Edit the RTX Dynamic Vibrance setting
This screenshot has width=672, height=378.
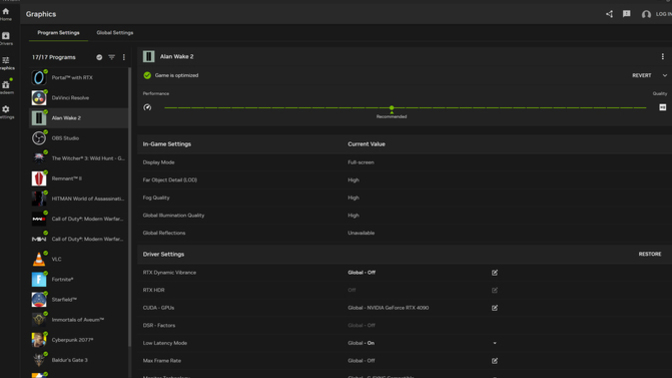(495, 273)
